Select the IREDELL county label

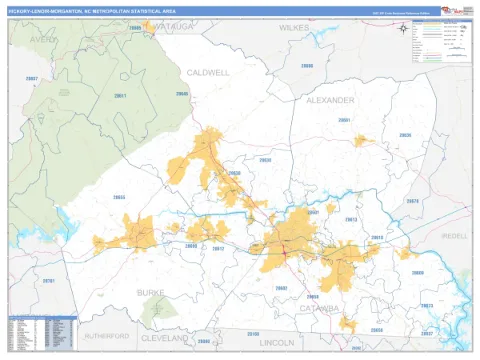click(455, 236)
